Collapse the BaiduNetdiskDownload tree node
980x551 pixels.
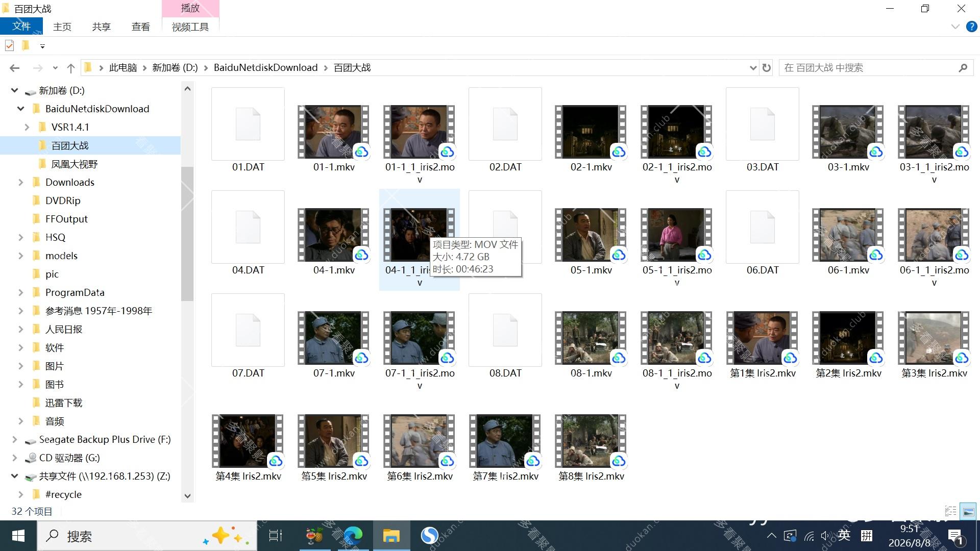pyautogui.click(x=20, y=109)
